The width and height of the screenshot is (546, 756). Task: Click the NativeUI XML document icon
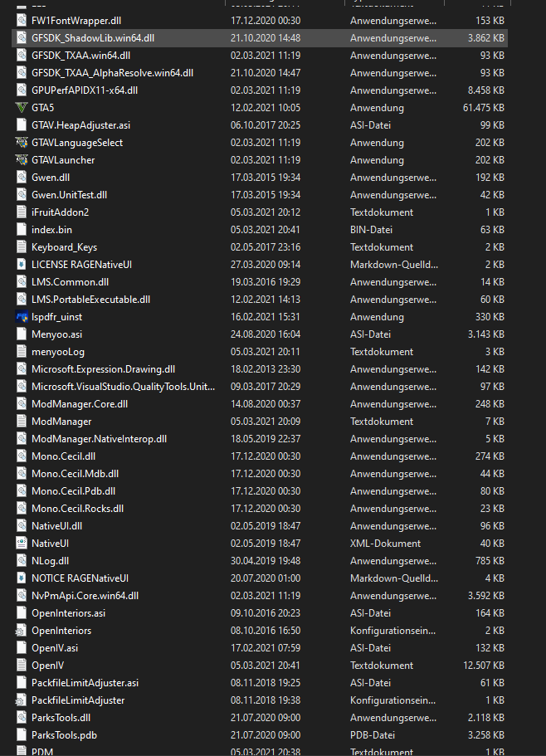pos(22,544)
